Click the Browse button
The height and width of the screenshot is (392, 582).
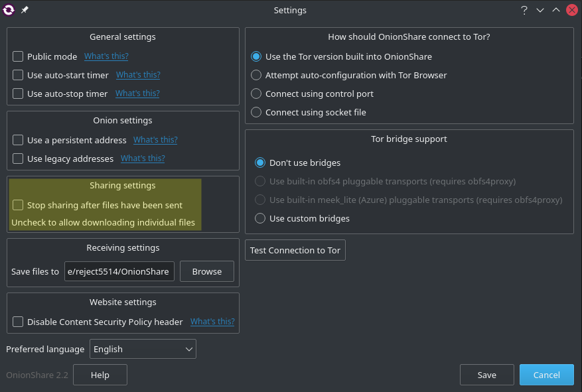click(x=207, y=271)
